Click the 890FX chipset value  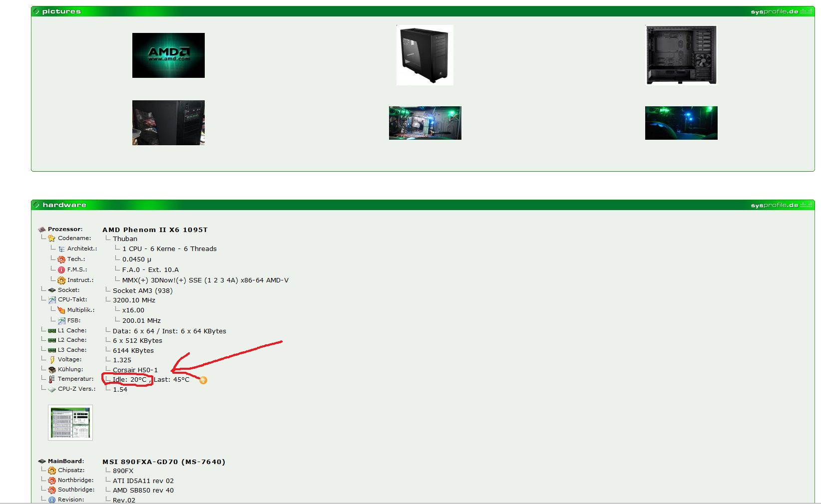click(123, 471)
